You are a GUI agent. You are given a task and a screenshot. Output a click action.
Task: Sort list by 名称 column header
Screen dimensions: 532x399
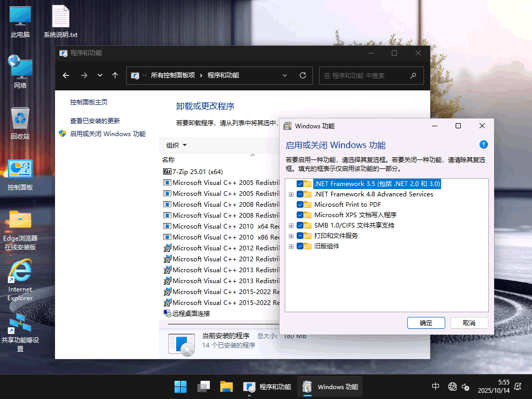coord(168,159)
